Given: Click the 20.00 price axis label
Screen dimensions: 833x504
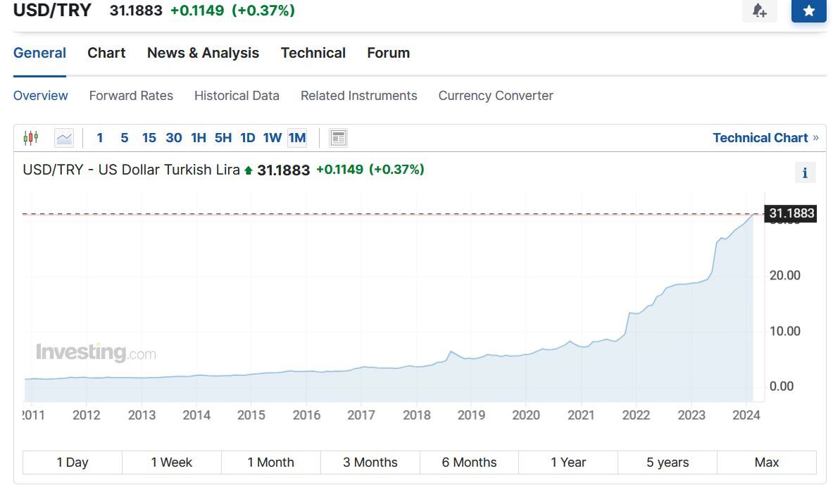Looking at the screenshot, I should (x=784, y=276).
